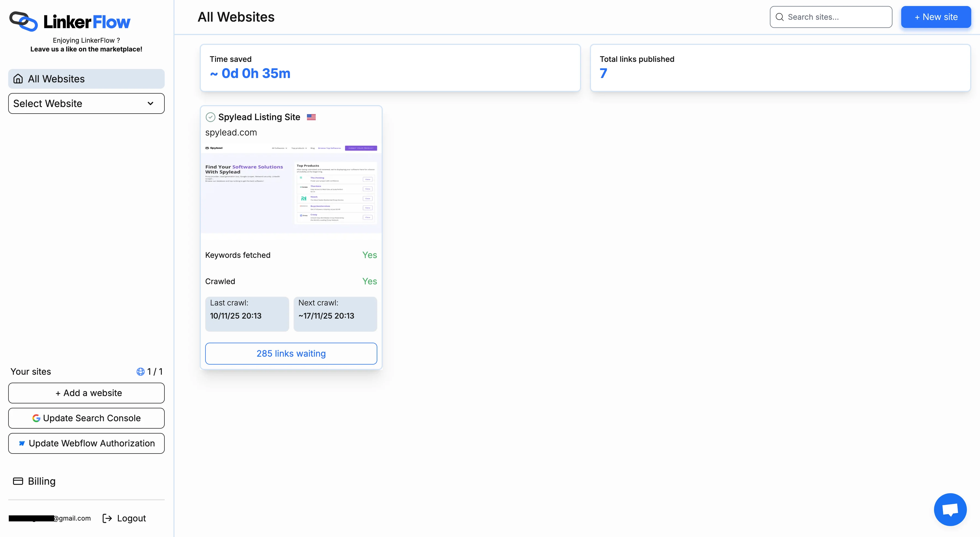Image resolution: width=980 pixels, height=537 pixels.
Task: Select All Websites in the sidebar
Action: (56, 78)
